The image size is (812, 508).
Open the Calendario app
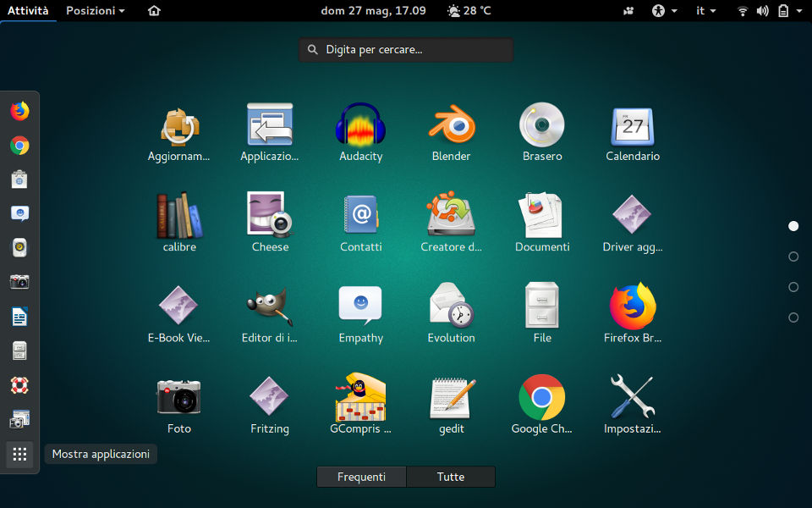(x=633, y=134)
